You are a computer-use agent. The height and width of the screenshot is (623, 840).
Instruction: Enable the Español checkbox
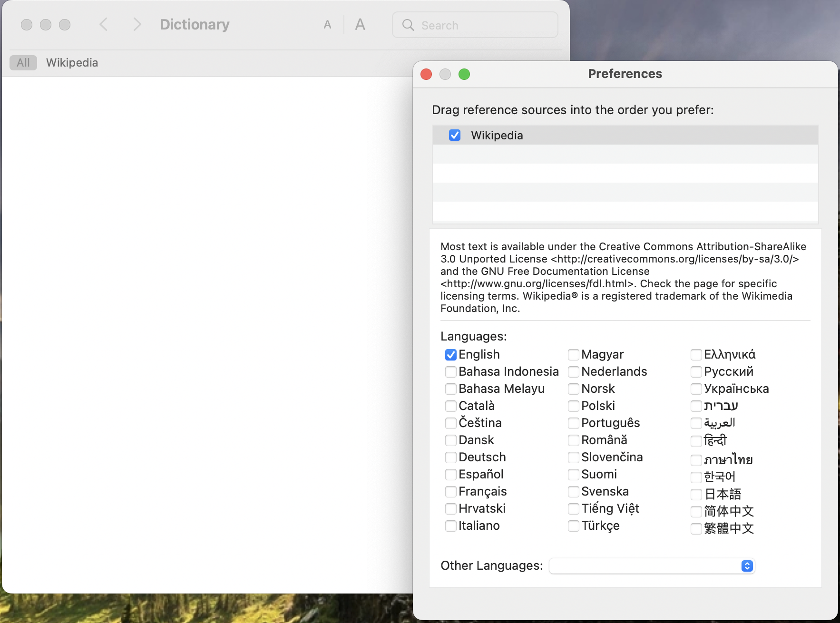click(451, 475)
